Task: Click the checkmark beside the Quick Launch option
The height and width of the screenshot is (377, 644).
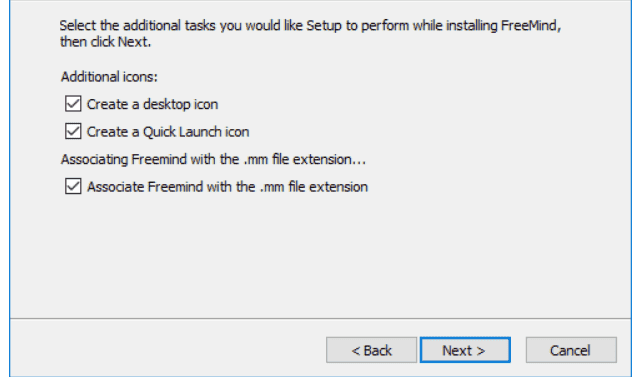Action: click(73, 131)
